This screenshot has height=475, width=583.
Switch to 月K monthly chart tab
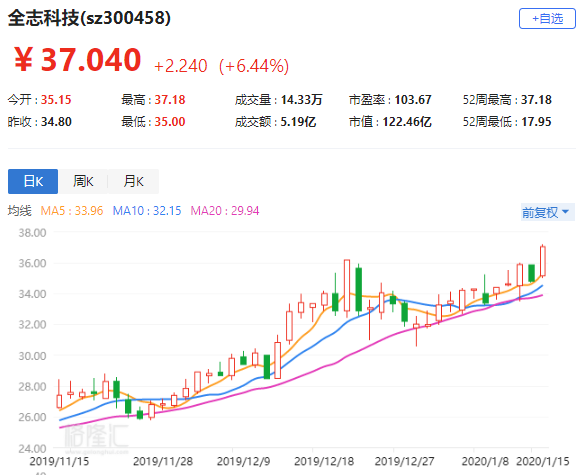point(133,181)
